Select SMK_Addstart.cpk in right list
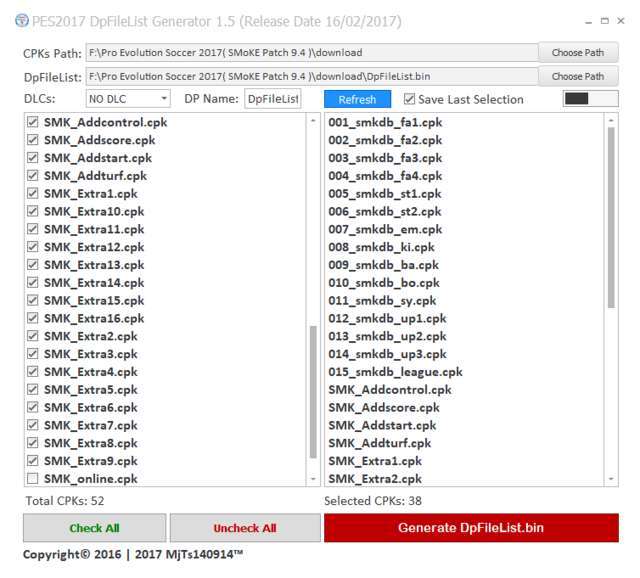The image size is (640, 578). 382,425
